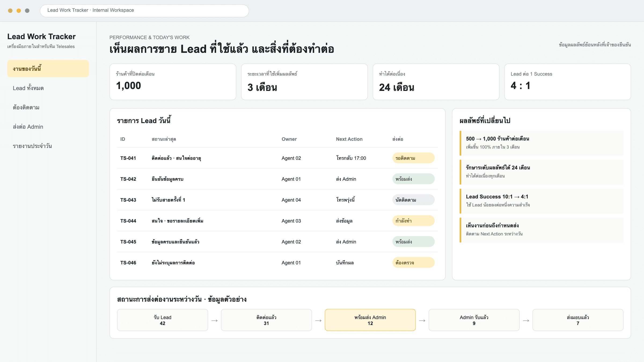Screen dimensions: 644x362
Task: Click the Lead Success 10:1 → 4:1 result
Action: pos(541,201)
